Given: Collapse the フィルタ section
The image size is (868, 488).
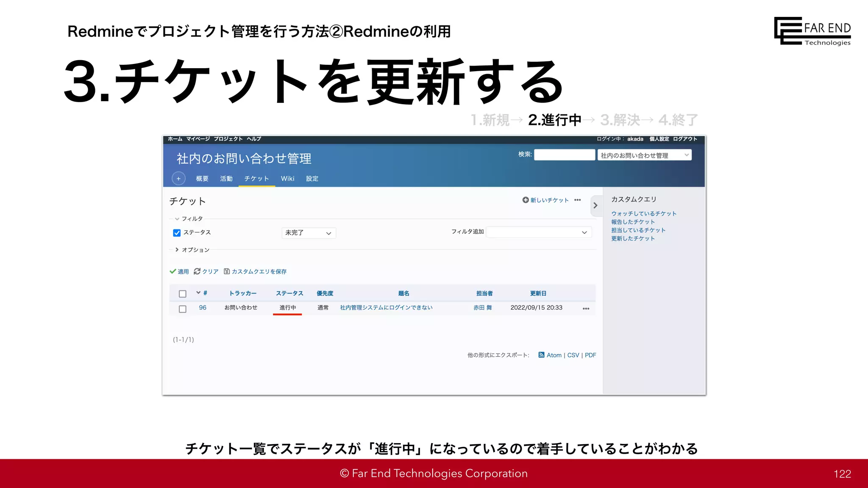Looking at the screenshot, I should (189, 219).
